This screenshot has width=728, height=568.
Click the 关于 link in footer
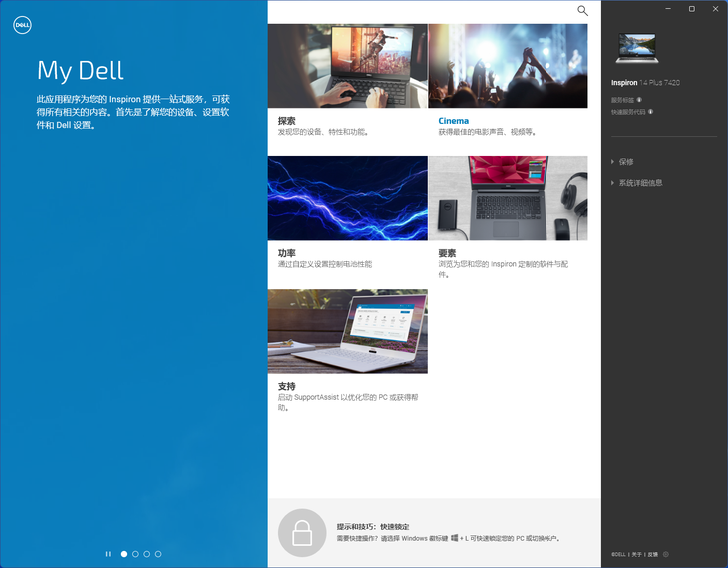tap(638, 554)
